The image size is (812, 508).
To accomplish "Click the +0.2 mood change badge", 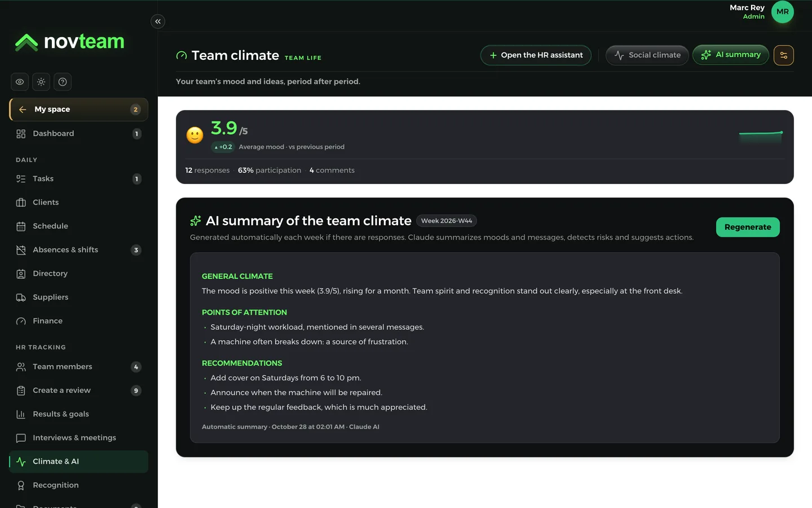I will 223,147.
